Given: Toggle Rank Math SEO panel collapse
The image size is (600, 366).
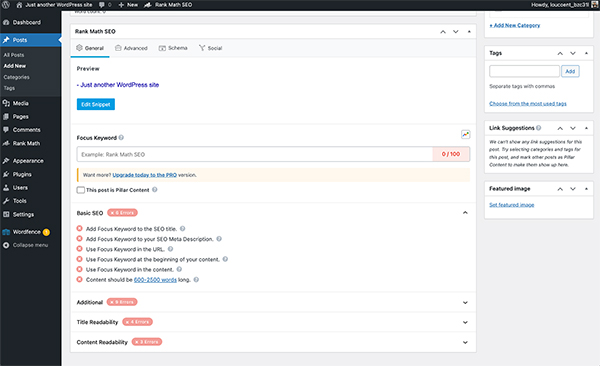Looking at the screenshot, I should click(469, 32).
